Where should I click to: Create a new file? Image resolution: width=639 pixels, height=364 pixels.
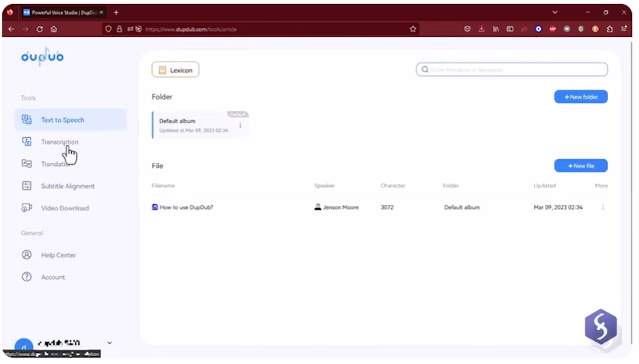(x=580, y=165)
